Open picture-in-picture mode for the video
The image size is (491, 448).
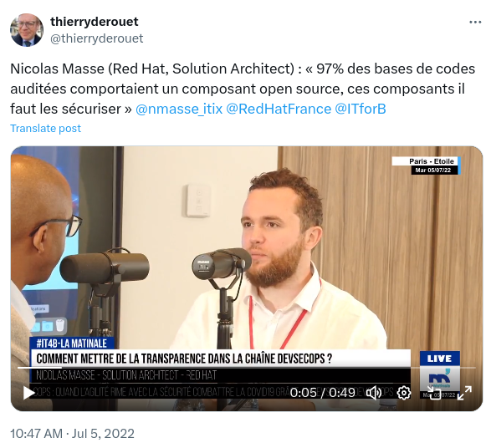point(434,393)
